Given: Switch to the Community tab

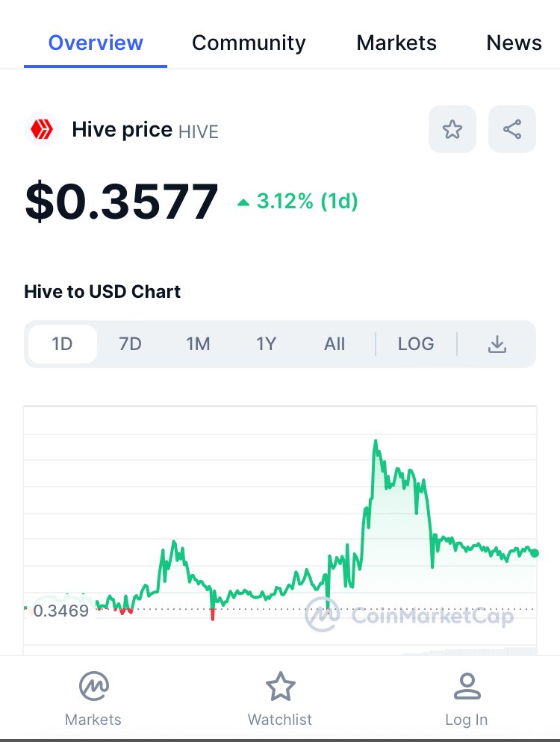Looking at the screenshot, I should click(x=249, y=43).
